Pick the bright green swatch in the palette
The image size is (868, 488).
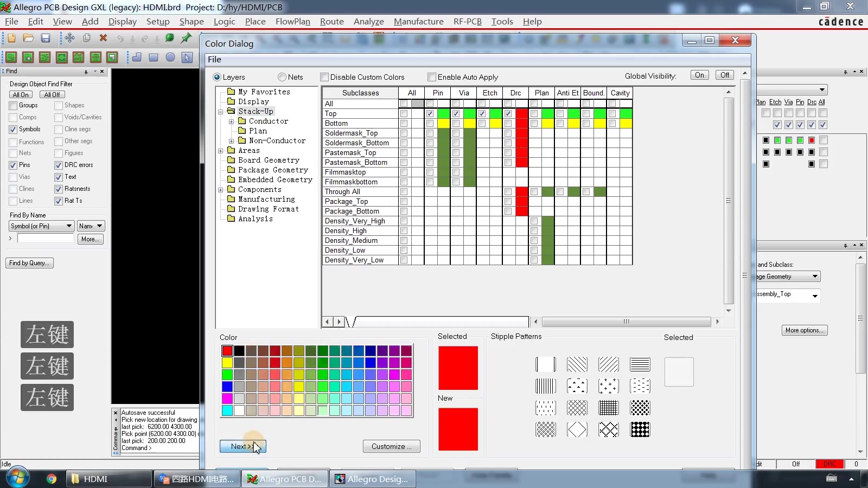click(x=227, y=375)
